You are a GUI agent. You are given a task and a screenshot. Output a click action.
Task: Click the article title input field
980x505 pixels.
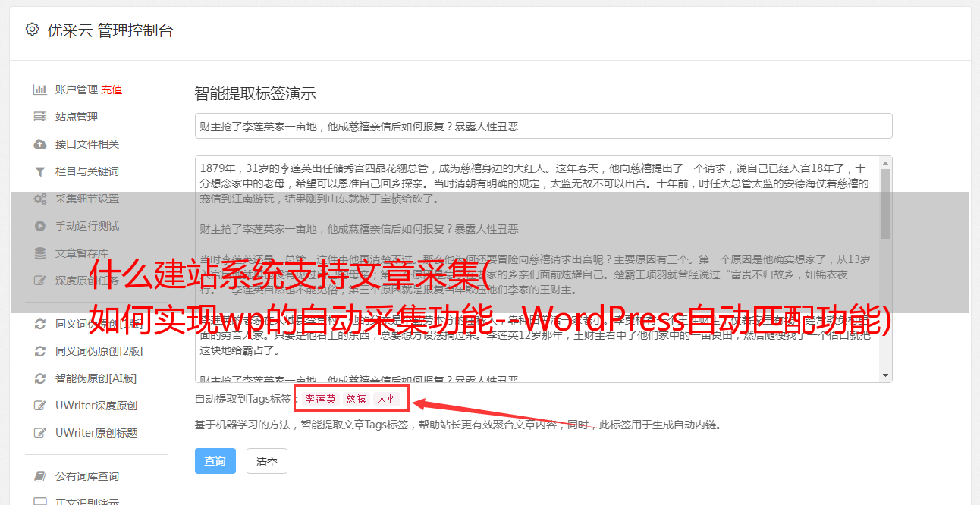tap(543, 126)
